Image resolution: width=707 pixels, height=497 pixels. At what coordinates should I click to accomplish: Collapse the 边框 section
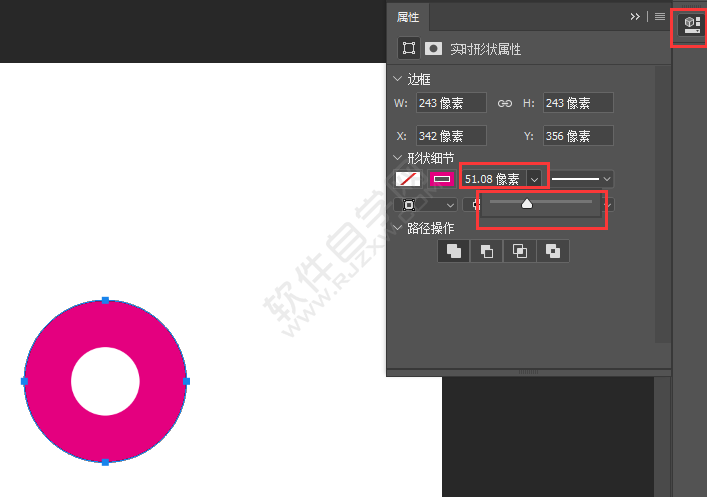398,79
